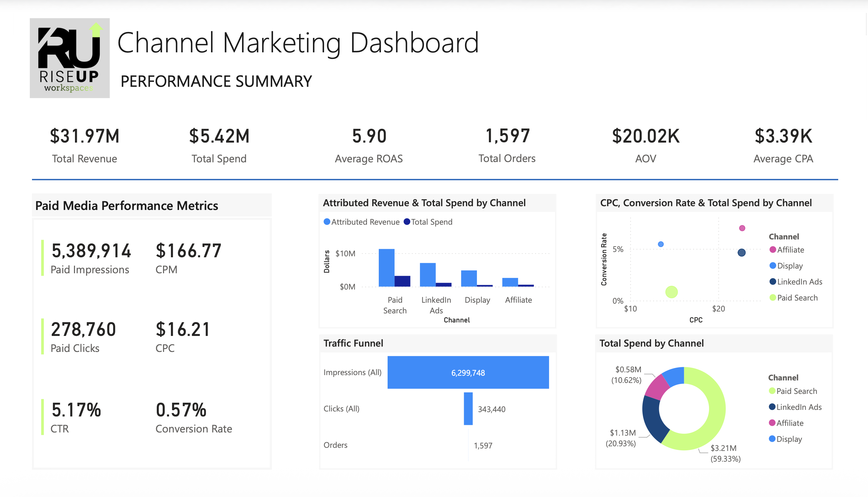Toggle LinkedIn Ads in scatter chart legend
The height and width of the screenshot is (497, 868).
click(773, 282)
